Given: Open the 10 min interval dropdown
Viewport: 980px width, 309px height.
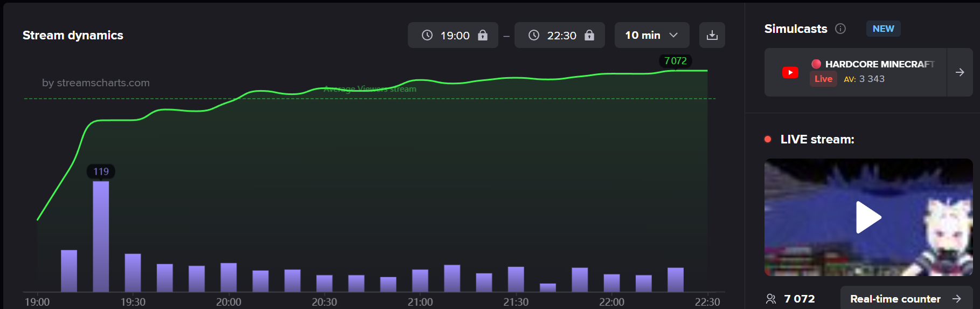Looking at the screenshot, I should pyautogui.click(x=652, y=35).
